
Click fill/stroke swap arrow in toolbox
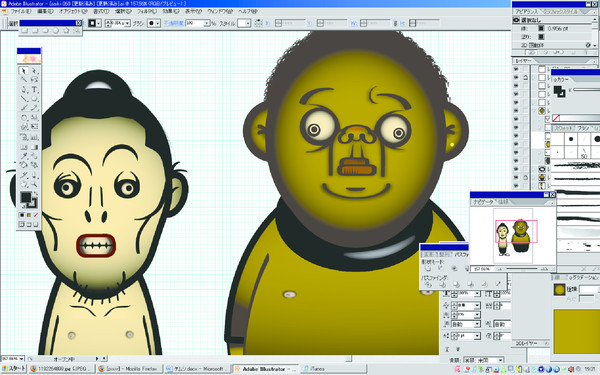[36, 194]
